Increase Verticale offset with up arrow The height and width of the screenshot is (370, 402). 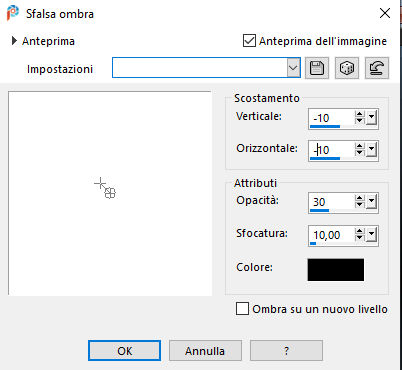(x=359, y=114)
